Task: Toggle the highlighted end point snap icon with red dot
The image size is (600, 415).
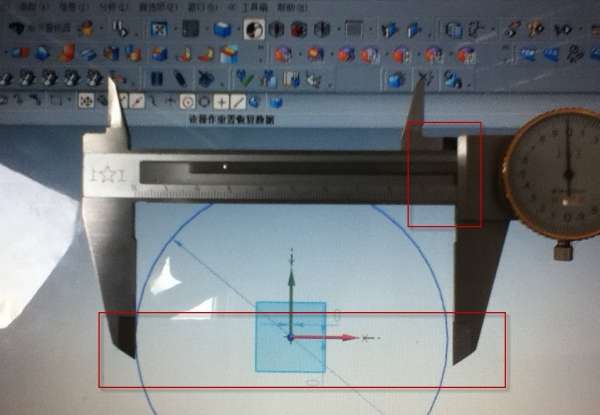Action: [x=137, y=102]
